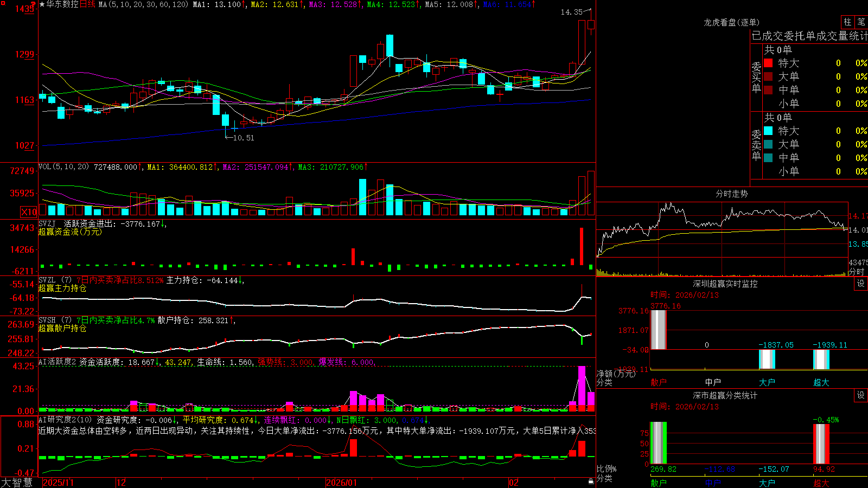Image resolution: width=868 pixels, height=488 pixels.
Task: Click the 超大 cyan bar showing -1939.11
Action: [821, 359]
